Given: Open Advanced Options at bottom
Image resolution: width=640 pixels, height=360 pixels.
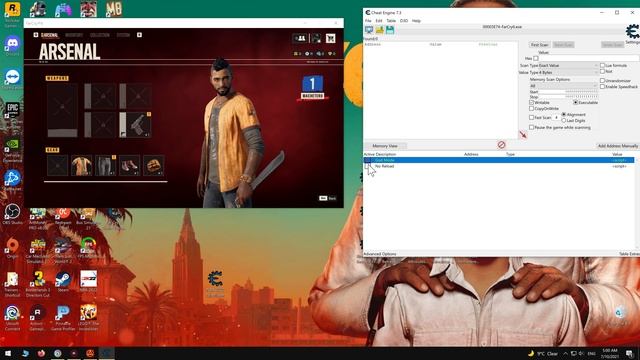Looking at the screenshot, I should click(380, 254).
